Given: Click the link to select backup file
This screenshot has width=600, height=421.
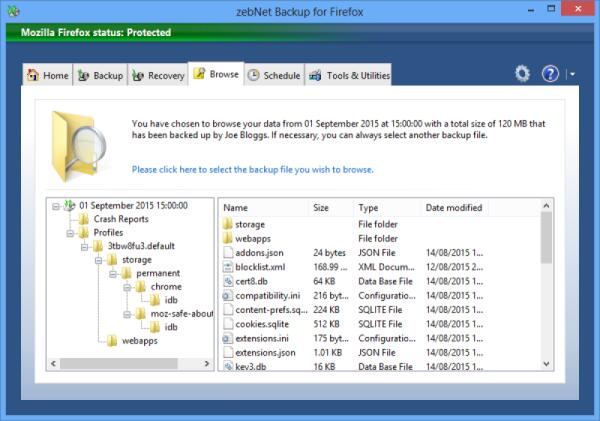Looking at the screenshot, I should [252, 170].
